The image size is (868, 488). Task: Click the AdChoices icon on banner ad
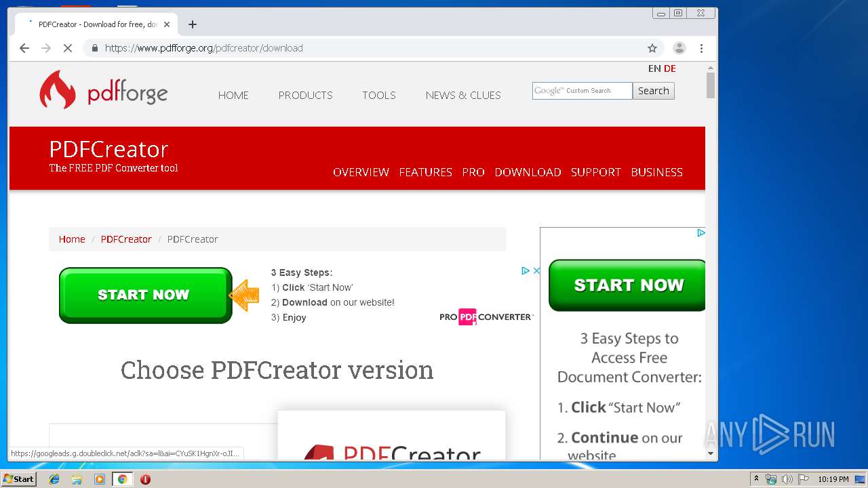click(x=525, y=270)
